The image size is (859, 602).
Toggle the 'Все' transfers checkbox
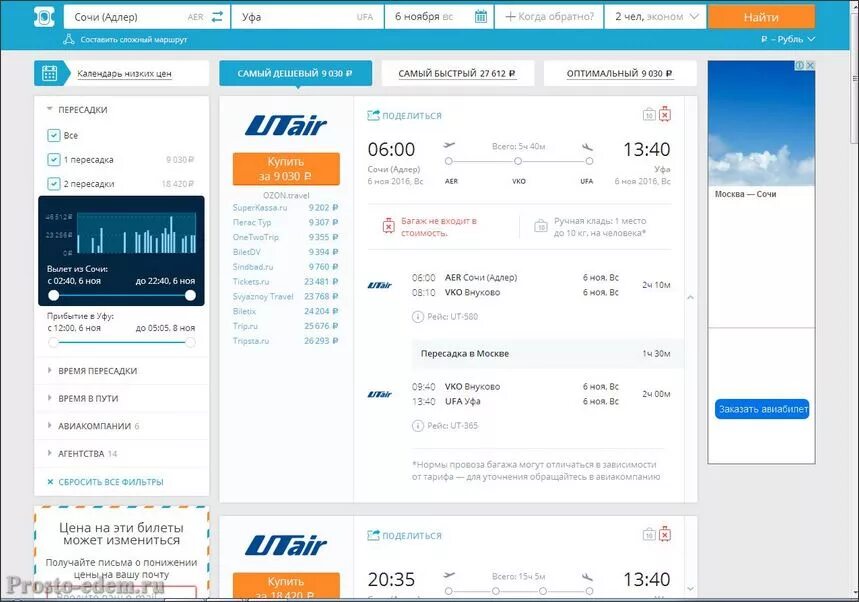pos(54,135)
